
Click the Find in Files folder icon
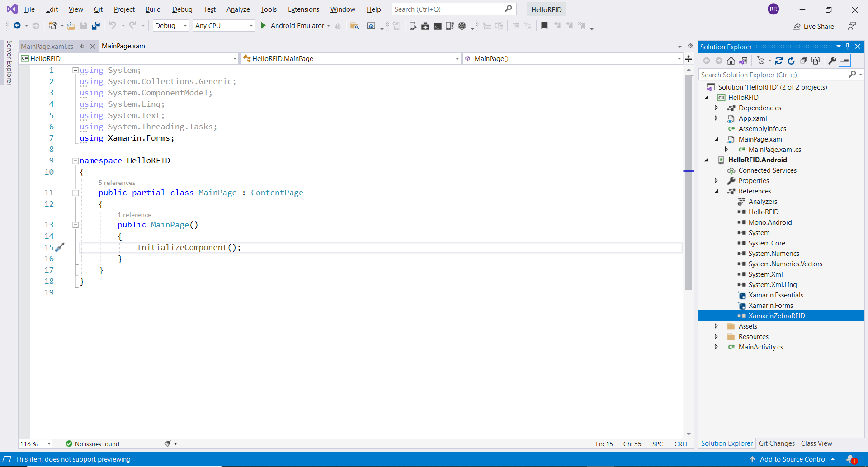coord(354,26)
